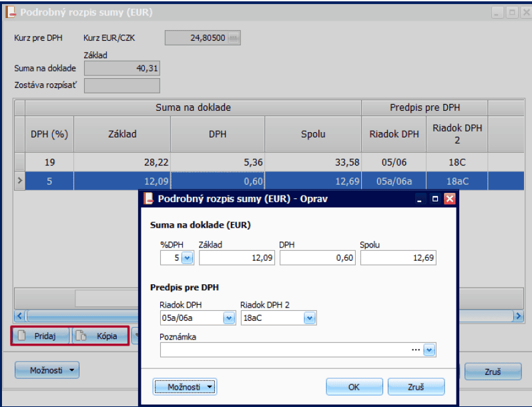Click the Spolu field showing 12,69 in the dialog

click(x=398, y=258)
